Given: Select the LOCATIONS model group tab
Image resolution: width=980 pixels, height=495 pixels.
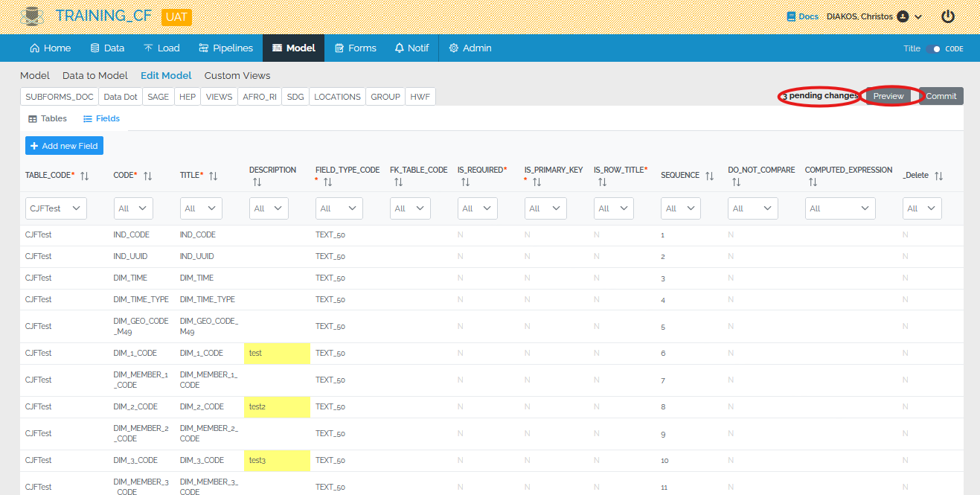Looking at the screenshot, I should pyautogui.click(x=337, y=97).
